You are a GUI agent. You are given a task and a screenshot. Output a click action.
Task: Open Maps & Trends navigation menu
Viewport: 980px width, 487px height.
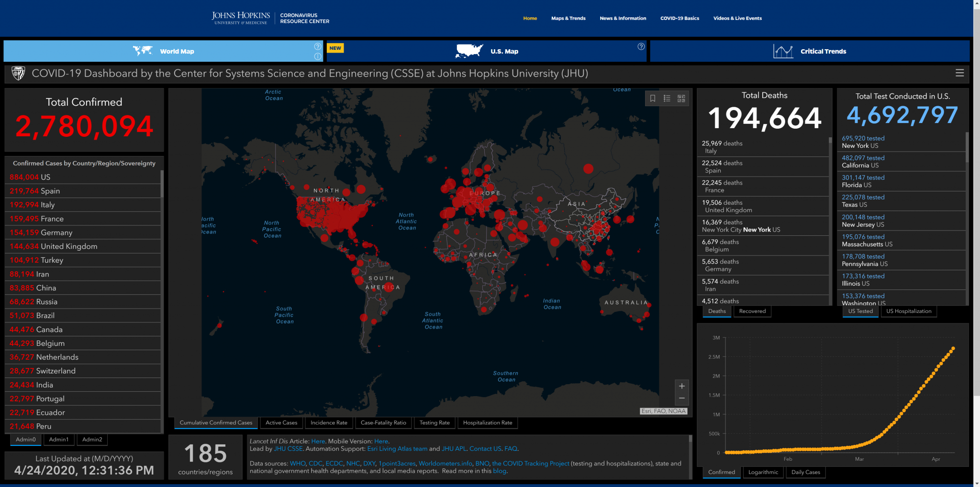click(568, 18)
